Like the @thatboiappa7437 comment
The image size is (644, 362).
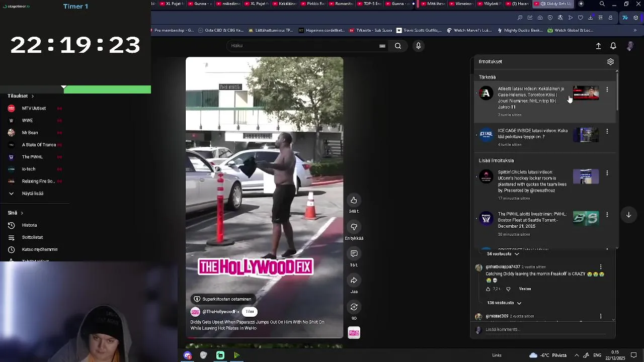[488, 289]
